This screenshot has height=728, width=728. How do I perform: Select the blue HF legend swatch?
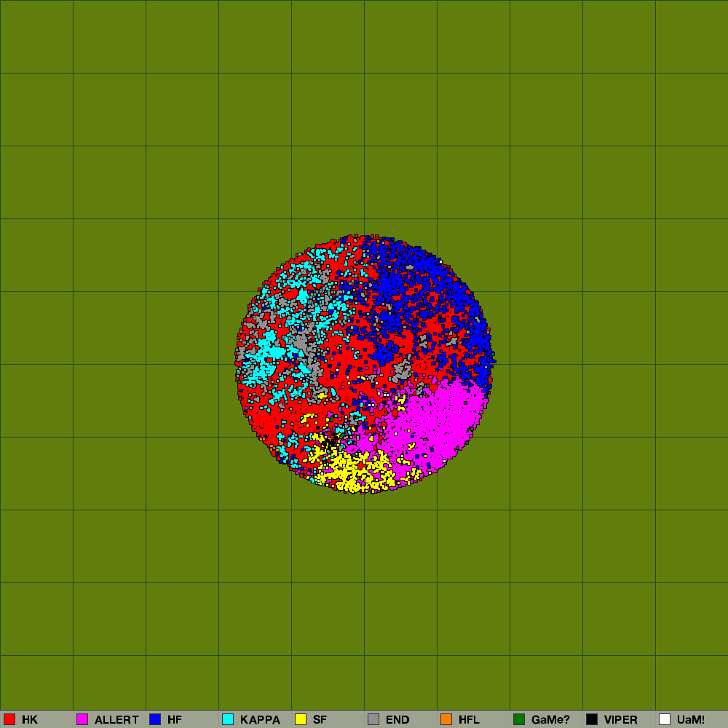click(x=155, y=719)
